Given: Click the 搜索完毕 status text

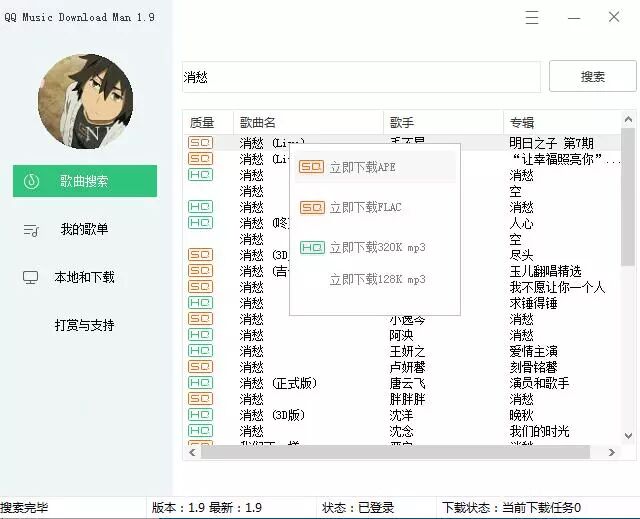Looking at the screenshot, I should point(24,508).
